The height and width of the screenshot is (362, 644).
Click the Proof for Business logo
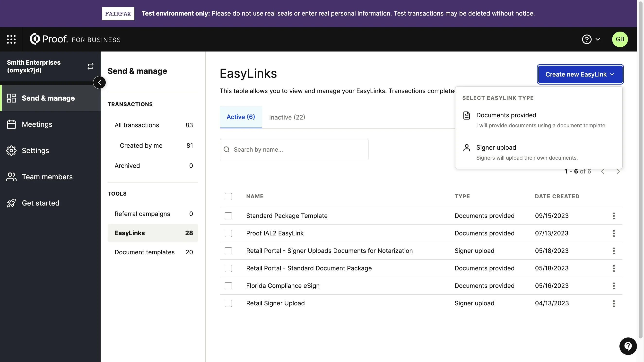pyautogui.click(x=75, y=39)
